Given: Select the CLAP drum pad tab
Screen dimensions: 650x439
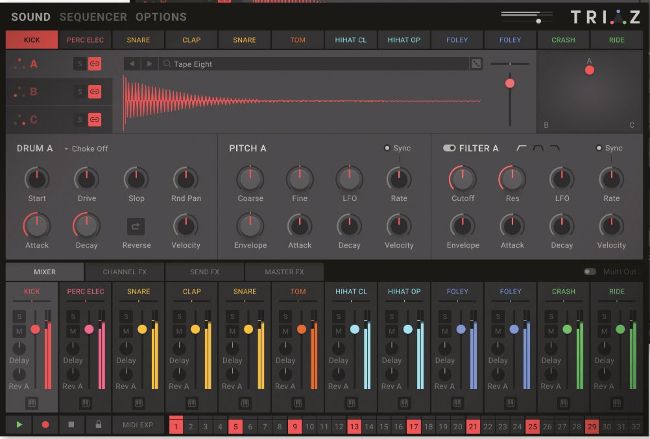Looking at the screenshot, I should (192, 40).
